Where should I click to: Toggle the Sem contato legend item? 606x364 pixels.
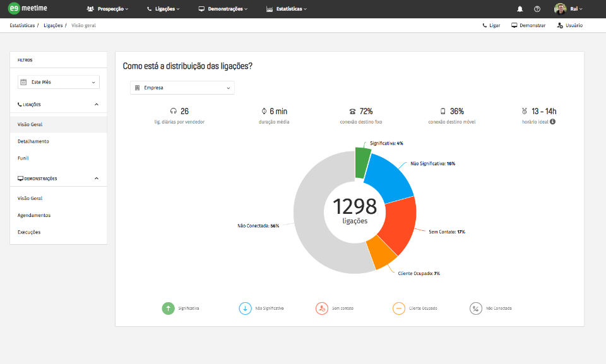[x=322, y=308]
